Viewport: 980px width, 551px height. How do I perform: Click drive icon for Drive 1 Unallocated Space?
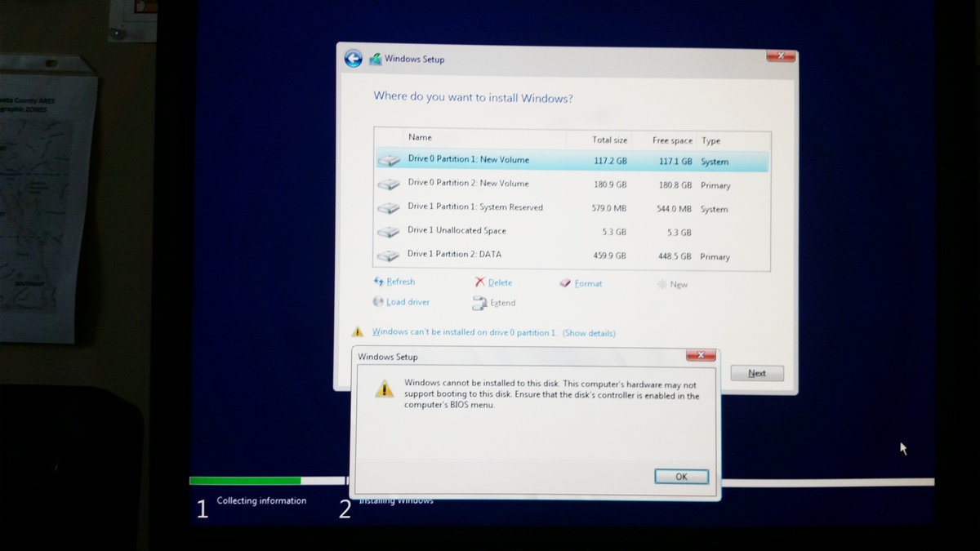point(389,232)
